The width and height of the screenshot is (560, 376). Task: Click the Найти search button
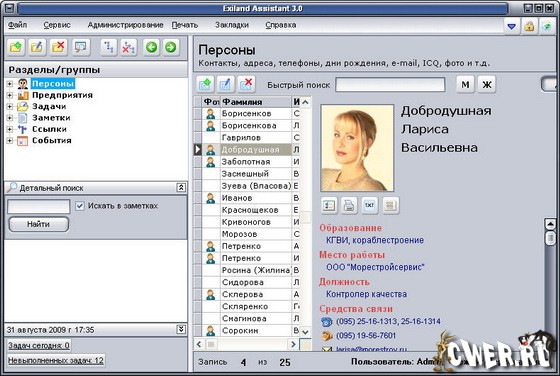[x=39, y=225]
